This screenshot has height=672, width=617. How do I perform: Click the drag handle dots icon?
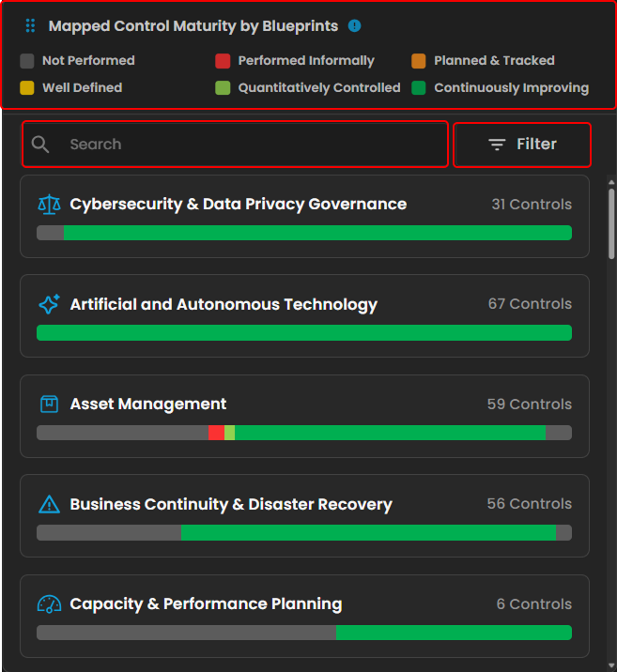(30, 26)
